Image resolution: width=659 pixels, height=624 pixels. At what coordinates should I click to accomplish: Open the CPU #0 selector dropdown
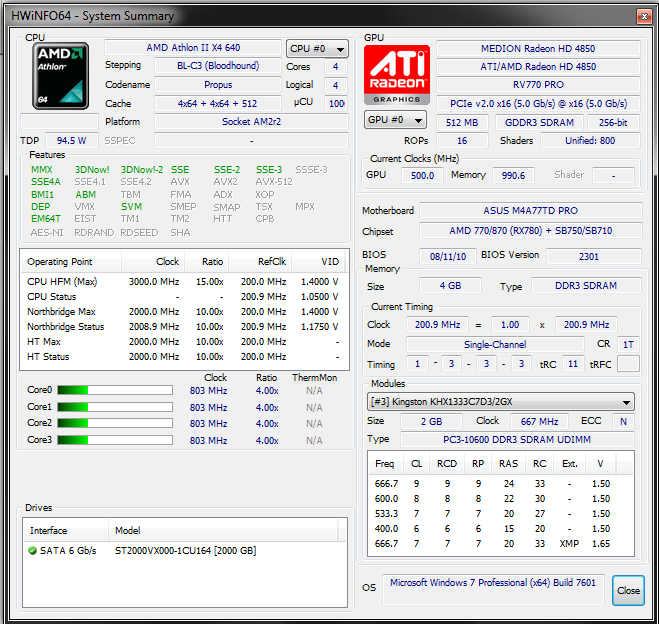coord(317,49)
